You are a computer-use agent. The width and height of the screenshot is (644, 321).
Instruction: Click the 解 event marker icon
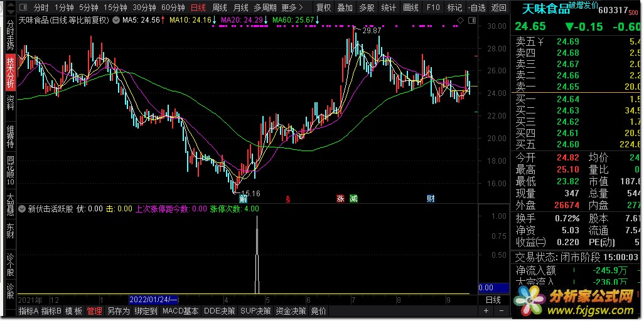pos(243,199)
